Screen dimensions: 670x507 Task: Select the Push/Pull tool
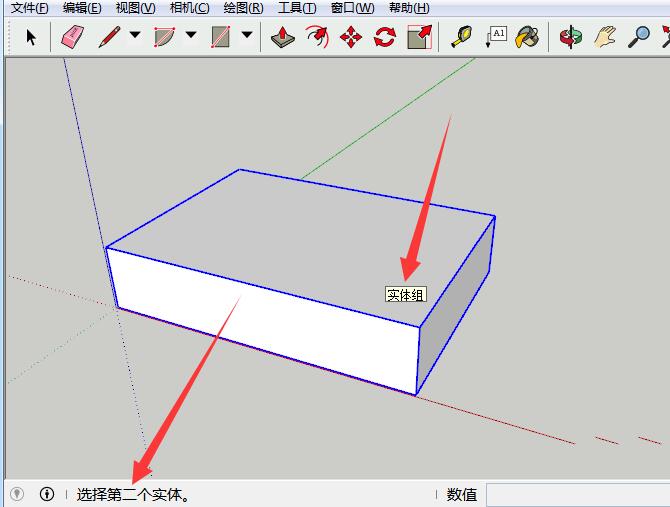click(282, 37)
